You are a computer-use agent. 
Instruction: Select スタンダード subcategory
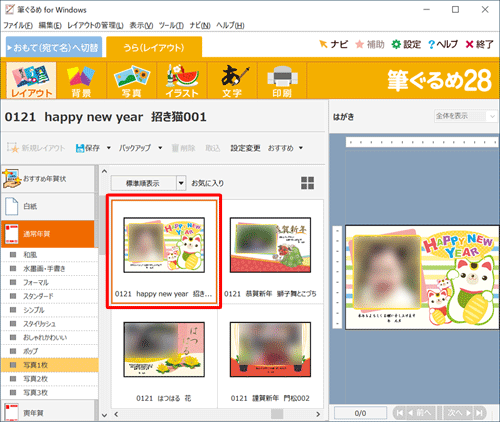click(x=50, y=296)
